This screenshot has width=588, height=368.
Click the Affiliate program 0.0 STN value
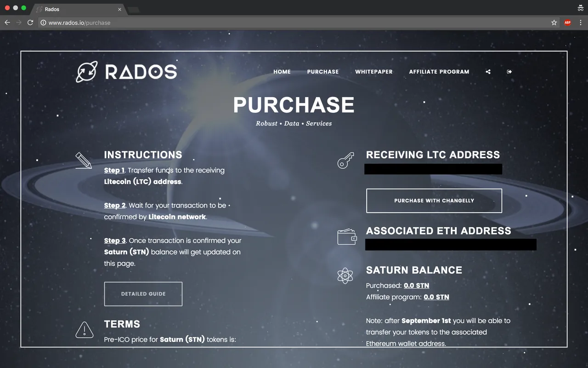[436, 297]
